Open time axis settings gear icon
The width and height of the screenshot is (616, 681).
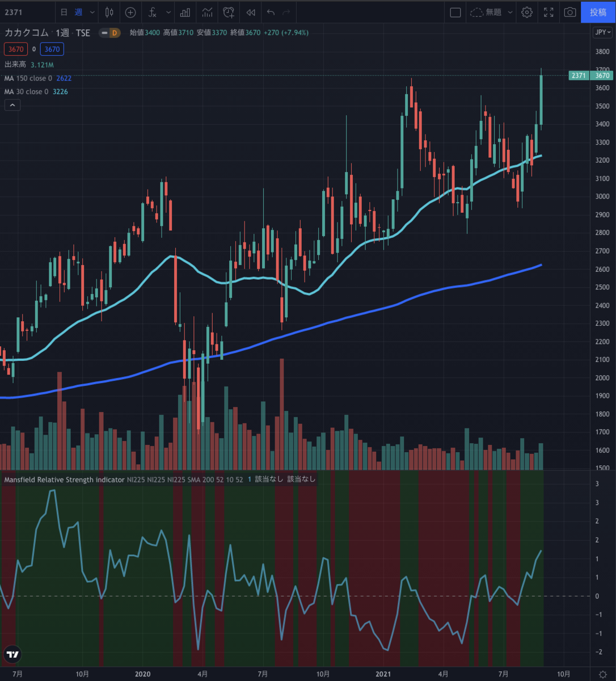602,674
